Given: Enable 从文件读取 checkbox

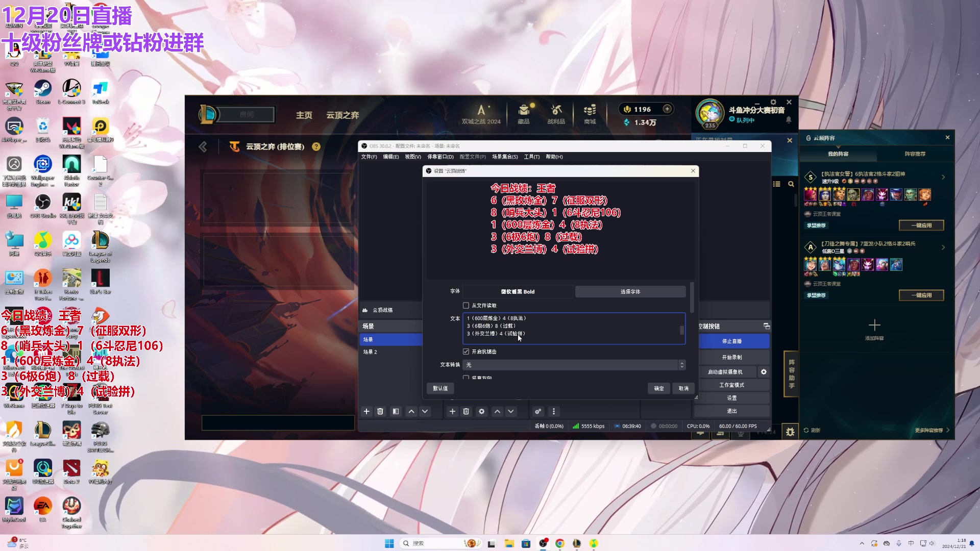Looking at the screenshot, I should click(466, 306).
